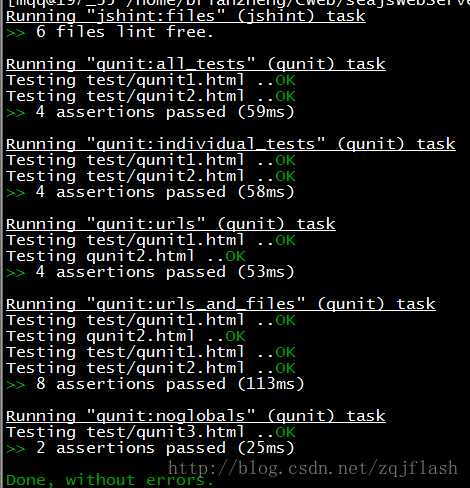Click the green OK after qunit:all_tests qunit1.html

(286, 80)
